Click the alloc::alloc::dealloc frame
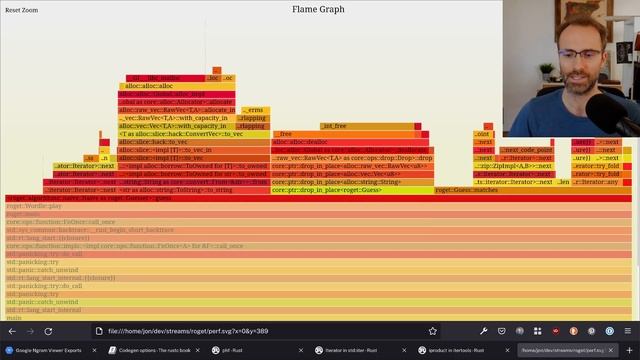The width and height of the screenshot is (640, 360). click(x=350, y=142)
